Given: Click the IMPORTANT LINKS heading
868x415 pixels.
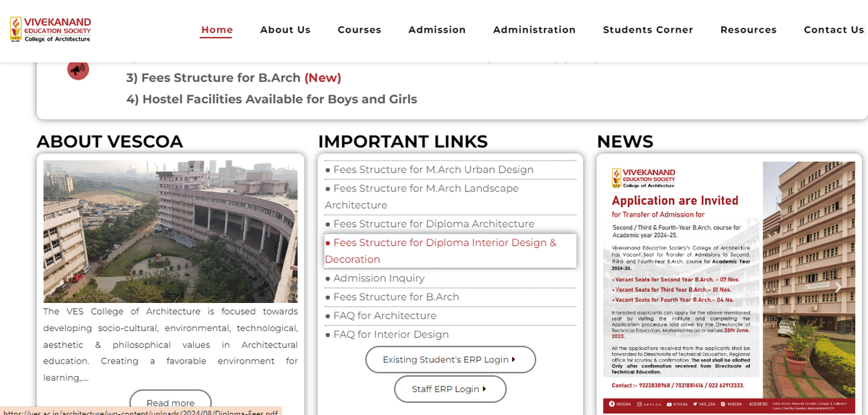Looking at the screenshot, I should pyautogui.click(x=403, y=142).
